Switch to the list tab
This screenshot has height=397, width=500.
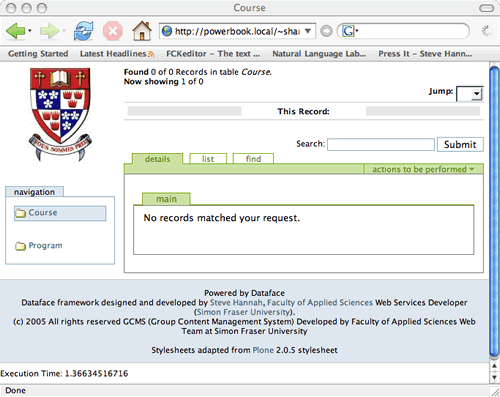(x=208, y=159)
